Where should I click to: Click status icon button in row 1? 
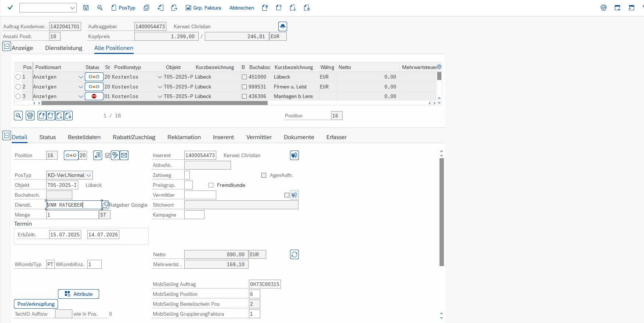click(x=94, y=77)
